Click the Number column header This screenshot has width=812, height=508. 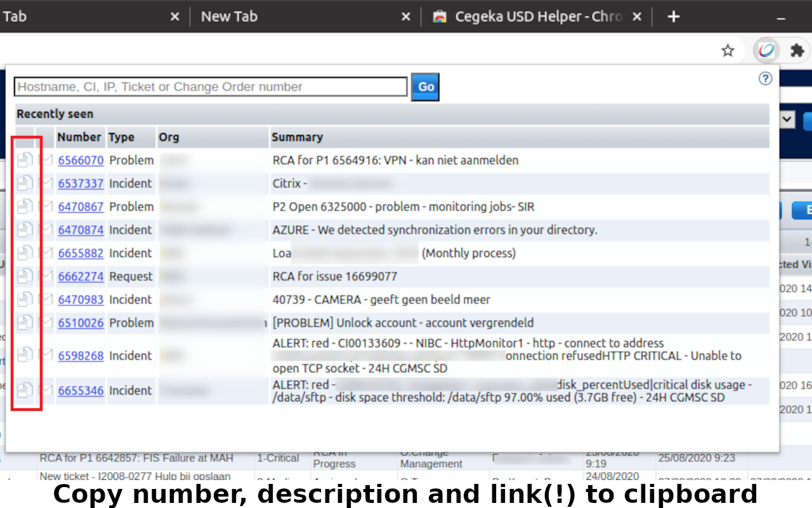[79, 137]
